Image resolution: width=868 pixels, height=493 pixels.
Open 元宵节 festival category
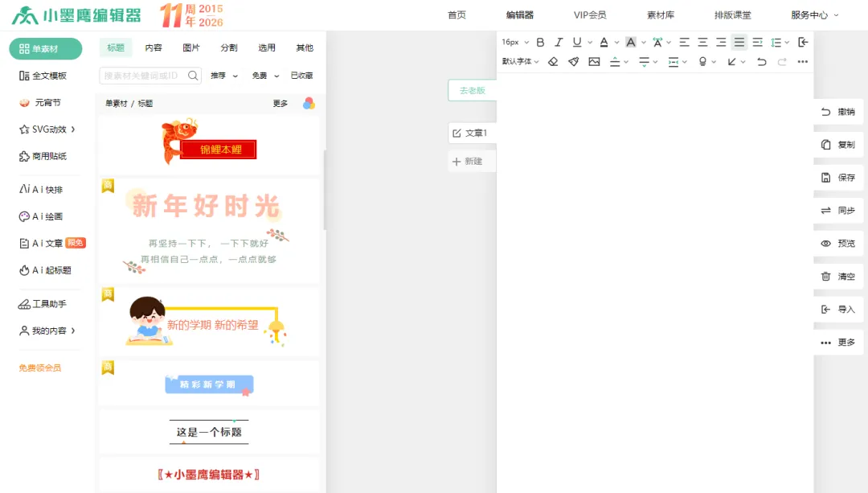(x=40, y=102)
